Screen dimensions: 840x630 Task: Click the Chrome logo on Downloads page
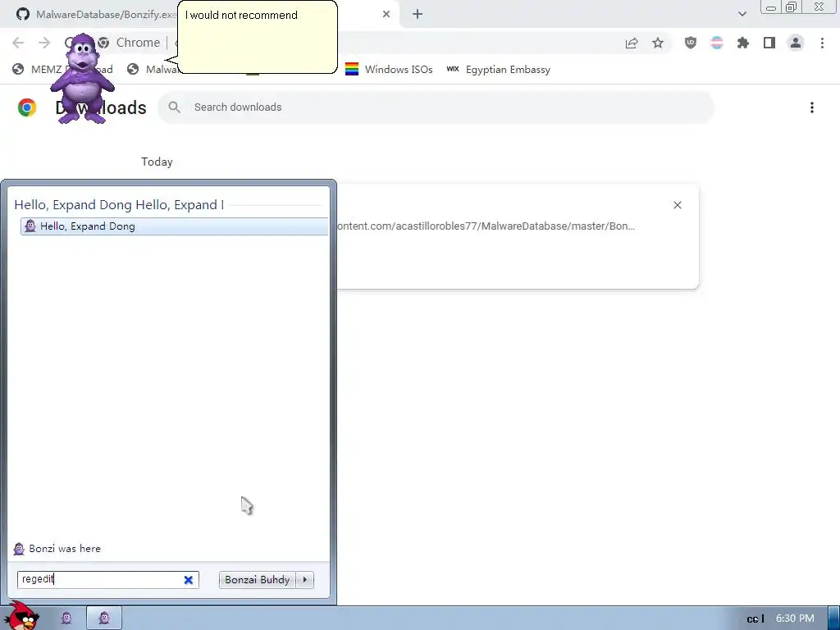(x=27, y=107)
